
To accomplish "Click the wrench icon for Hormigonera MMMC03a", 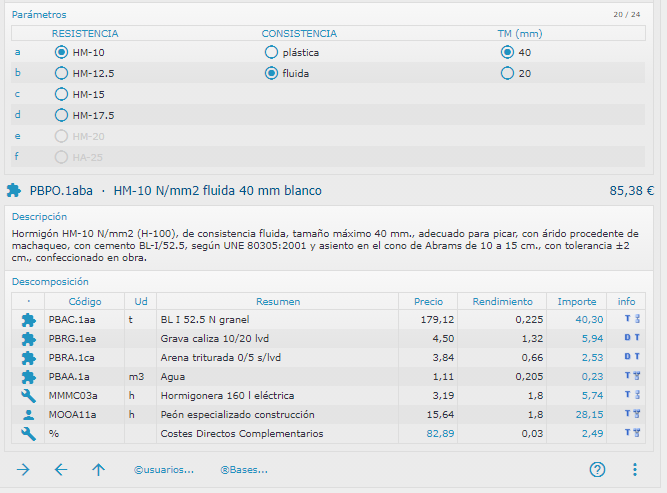I will tap(28, 396).
